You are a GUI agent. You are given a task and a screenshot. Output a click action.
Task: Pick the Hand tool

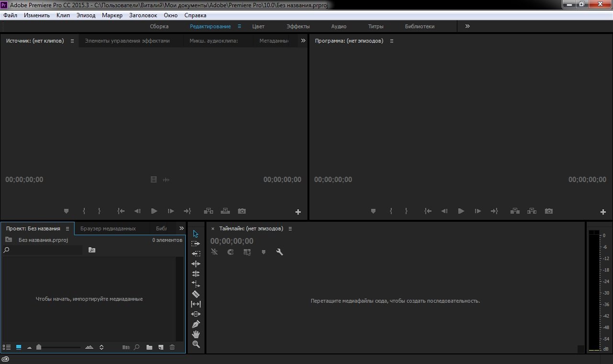point(196,334)
